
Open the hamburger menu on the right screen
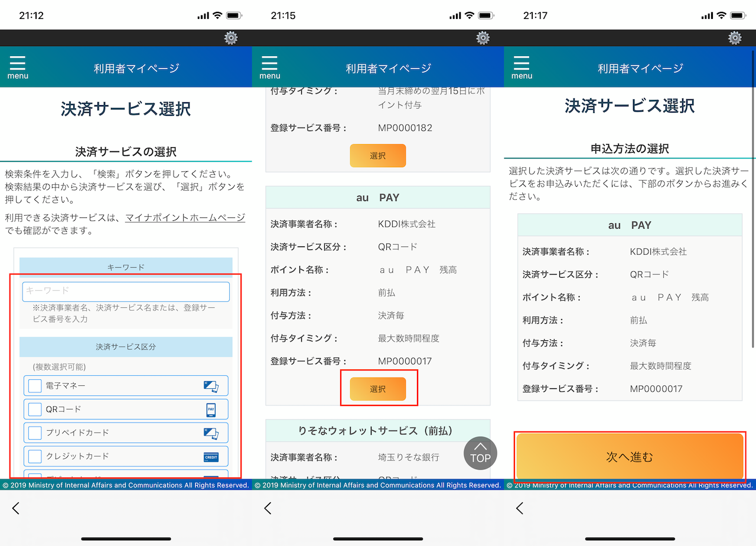tap(522, 67)
